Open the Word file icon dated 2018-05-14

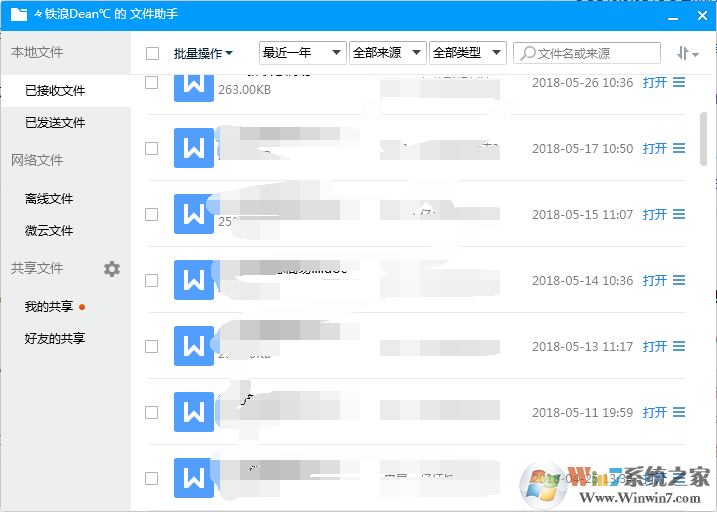(x=194, y=280)
